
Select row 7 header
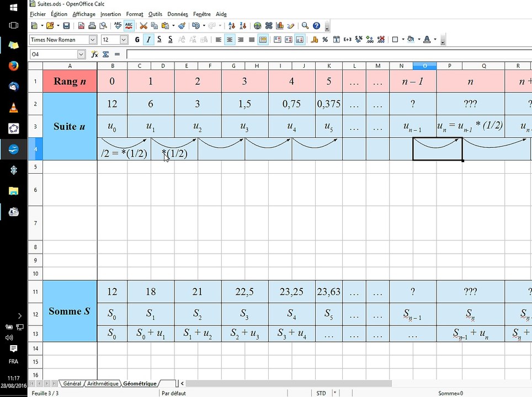pyautogui.click(x=35, y=223)
